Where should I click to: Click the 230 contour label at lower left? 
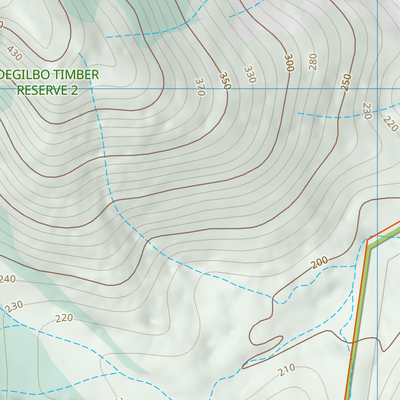pos(15,306)
